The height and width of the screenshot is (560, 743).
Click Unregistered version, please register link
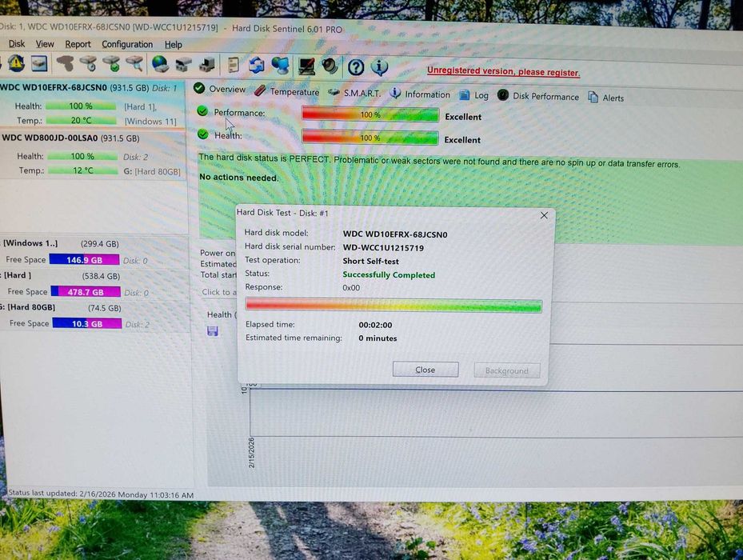tap(503, 72)
